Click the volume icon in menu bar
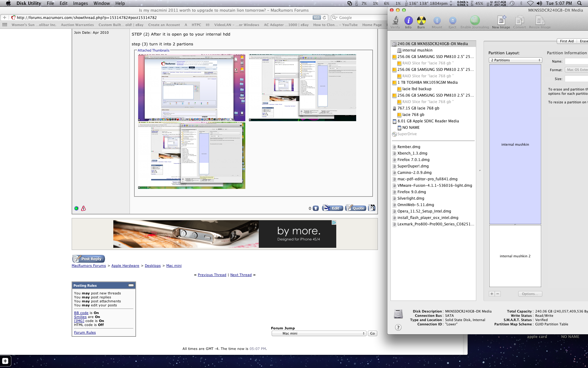The height and width of the screenshot is (368, 588). point(539,3)
